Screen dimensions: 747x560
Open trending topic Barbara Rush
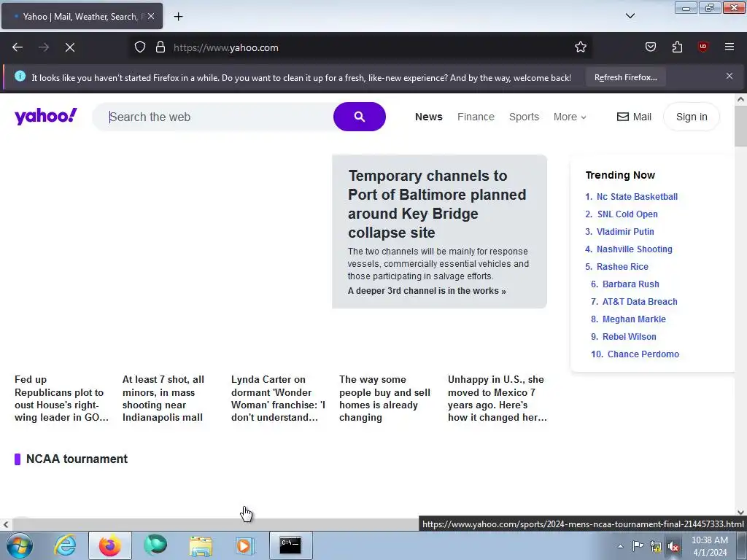pos(631,284)
